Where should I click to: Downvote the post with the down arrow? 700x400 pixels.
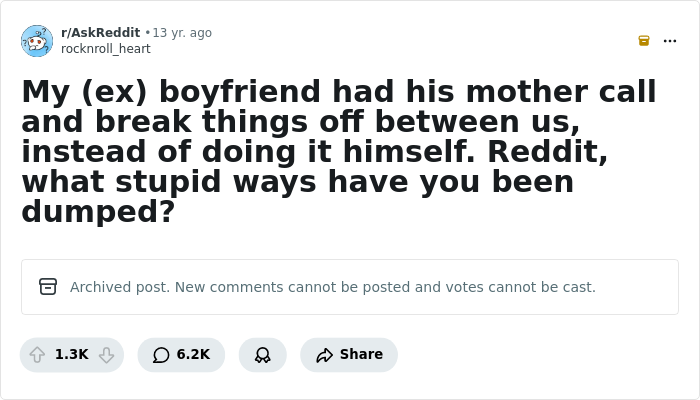pyautogui.click(x=106, y=355)
